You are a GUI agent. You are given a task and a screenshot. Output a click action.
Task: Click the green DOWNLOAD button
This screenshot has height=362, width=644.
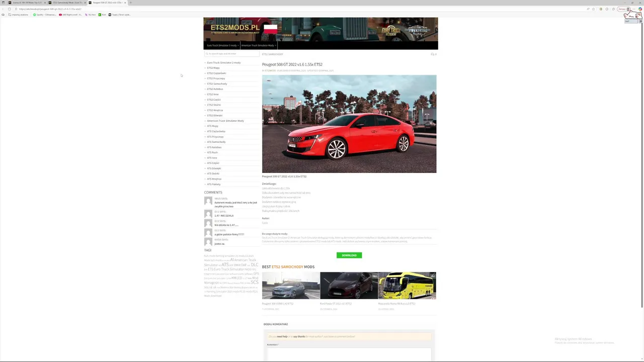tap(349, 255)
